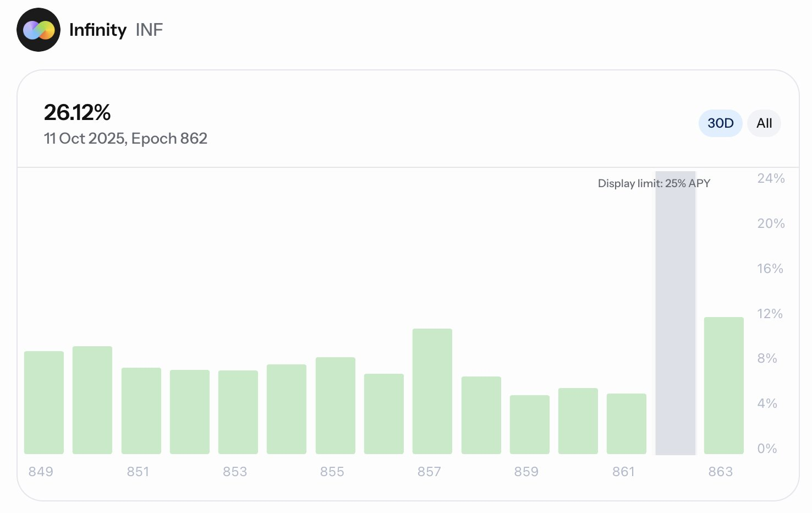Screen dimensions: 812x513
Task: Click the epoch 851 APY bar
Action: [141, 411]
